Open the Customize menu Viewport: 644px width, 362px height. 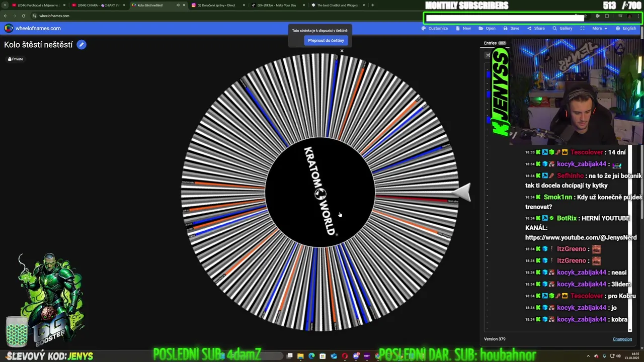[x=435, y=28]
